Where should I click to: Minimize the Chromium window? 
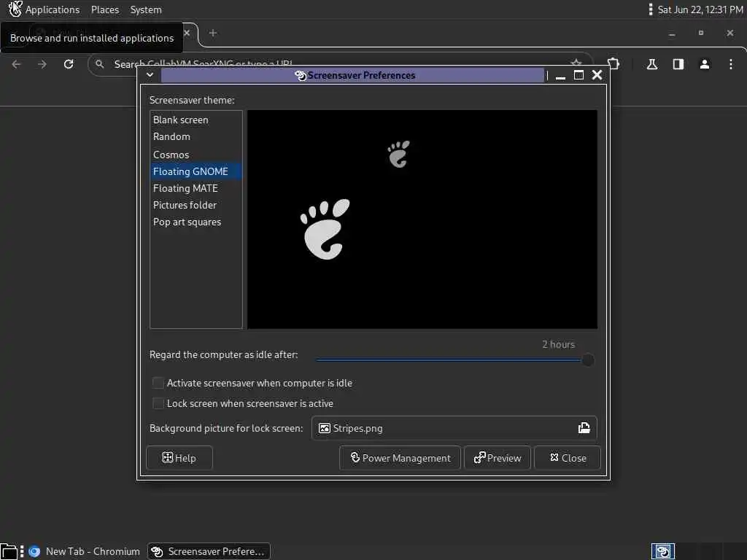click(x=672, y=34)
